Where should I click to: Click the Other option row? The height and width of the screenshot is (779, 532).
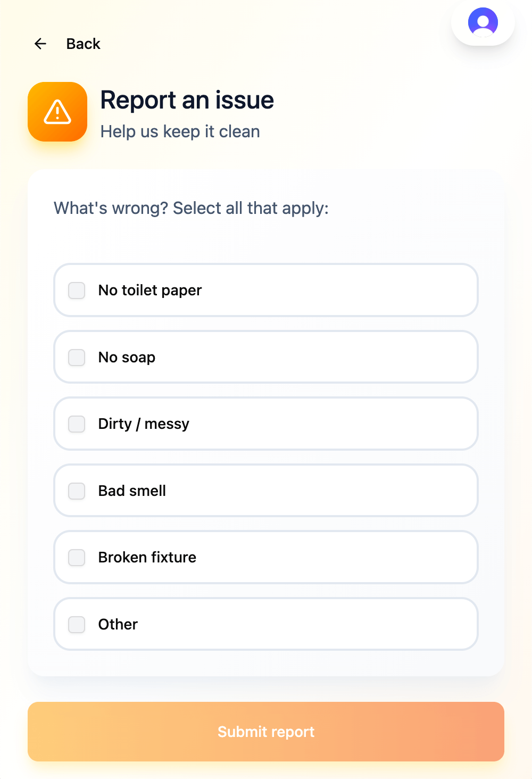pos(266,624)
